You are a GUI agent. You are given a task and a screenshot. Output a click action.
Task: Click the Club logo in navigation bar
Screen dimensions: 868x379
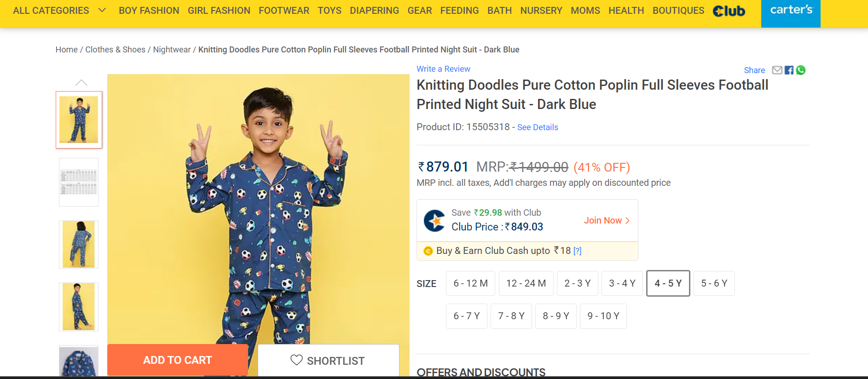(x=729, y=11)
